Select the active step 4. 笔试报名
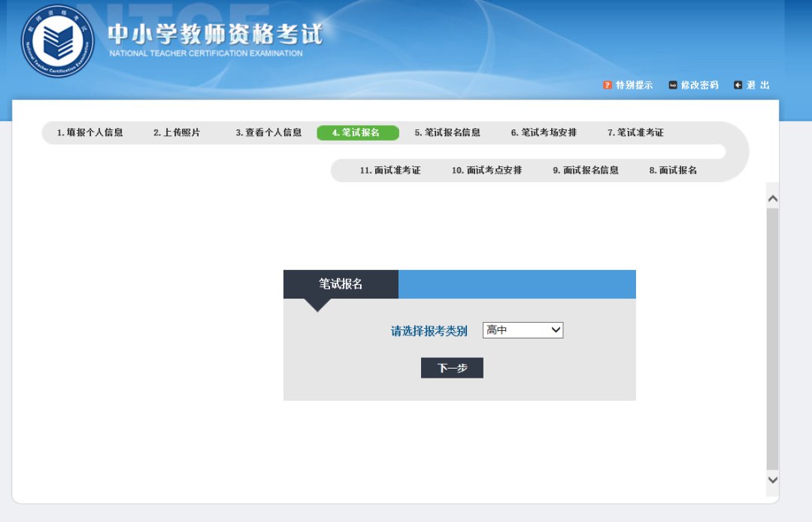The height and width of the screenshot is (522, 812). (358, 132)
